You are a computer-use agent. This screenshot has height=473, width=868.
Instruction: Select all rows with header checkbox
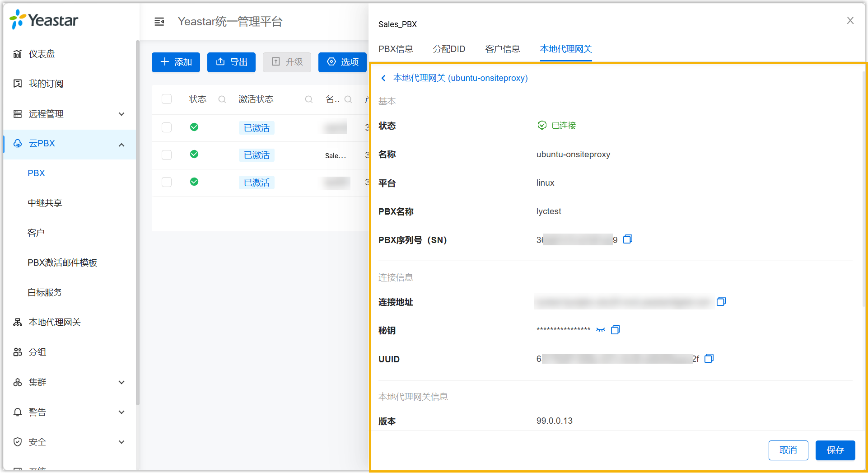[167, 99]
